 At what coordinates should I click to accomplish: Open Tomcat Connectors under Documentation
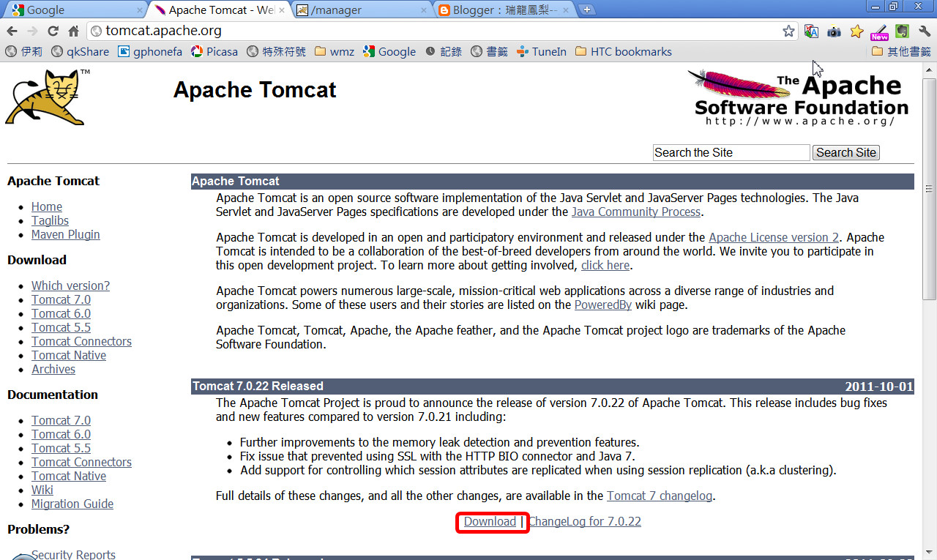point(81,462)
